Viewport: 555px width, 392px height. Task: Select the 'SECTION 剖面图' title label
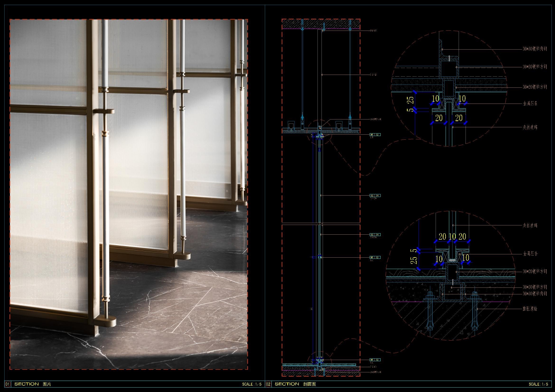(x=295, y=384)
